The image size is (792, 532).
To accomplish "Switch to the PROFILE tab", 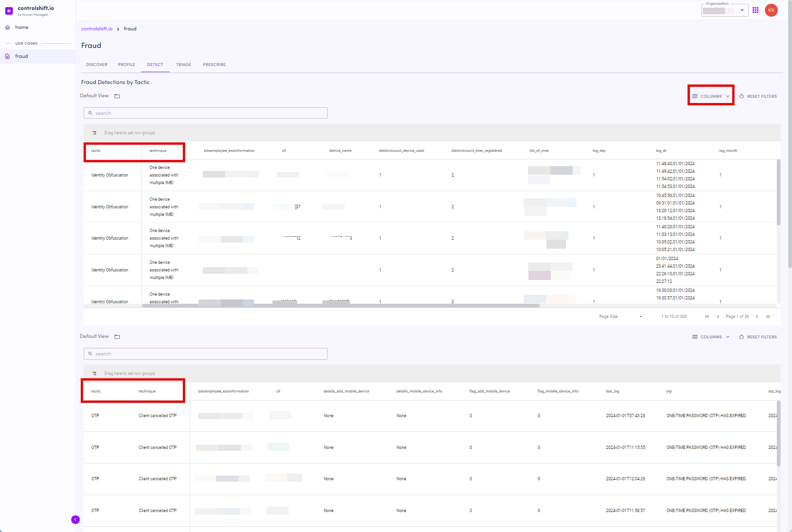I will (x=127, y=65).
